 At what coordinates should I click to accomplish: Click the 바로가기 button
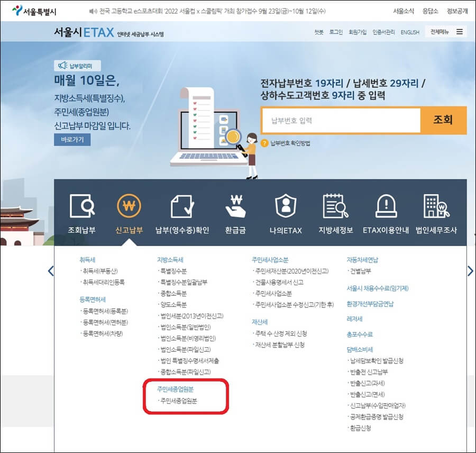(x=72, y=140)
